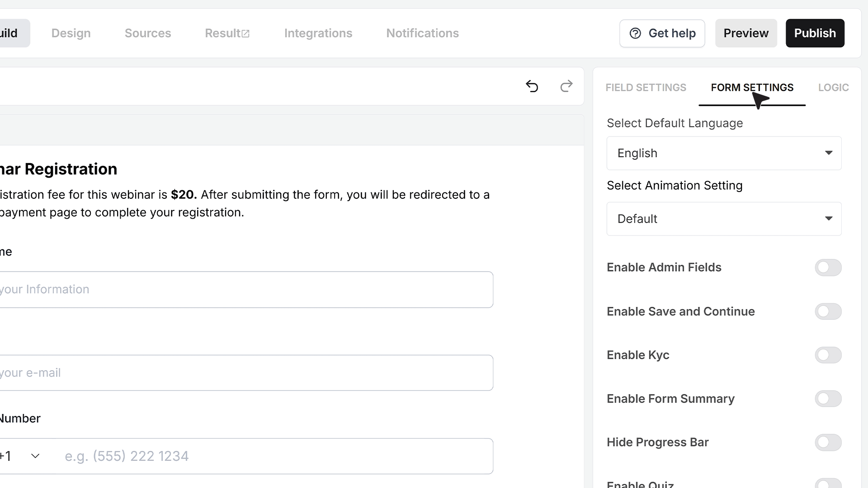Toggle Hide Progress Bar switch
The height and width of the screenshot is (488, 868).
point(828,442)
